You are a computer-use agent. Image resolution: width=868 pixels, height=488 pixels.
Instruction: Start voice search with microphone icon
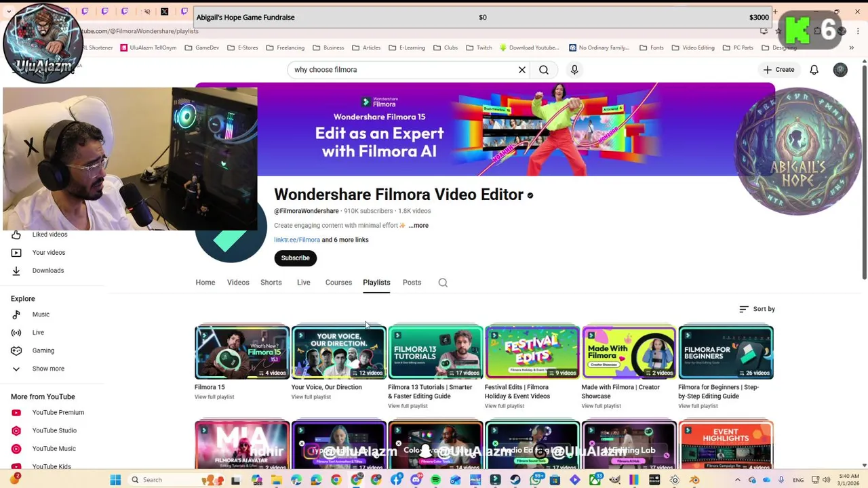(x=574, y=70)
